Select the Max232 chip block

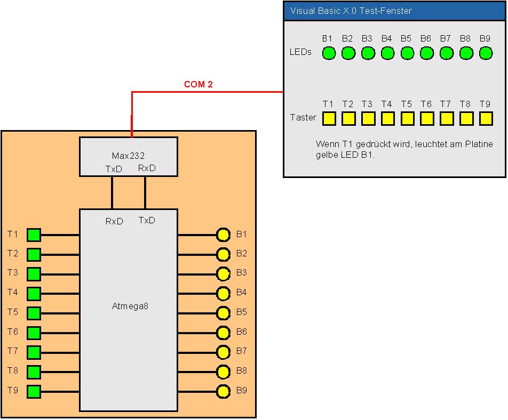(129, 157)
